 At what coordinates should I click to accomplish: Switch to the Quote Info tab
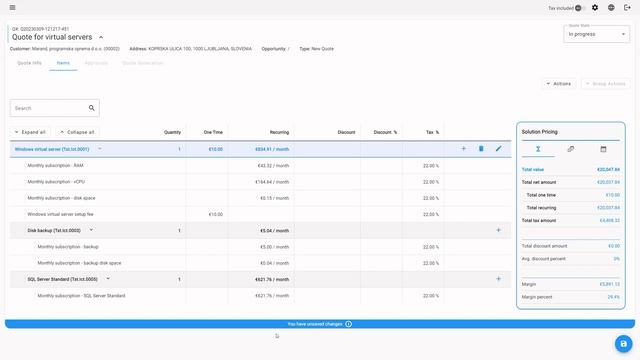(29, 63)
